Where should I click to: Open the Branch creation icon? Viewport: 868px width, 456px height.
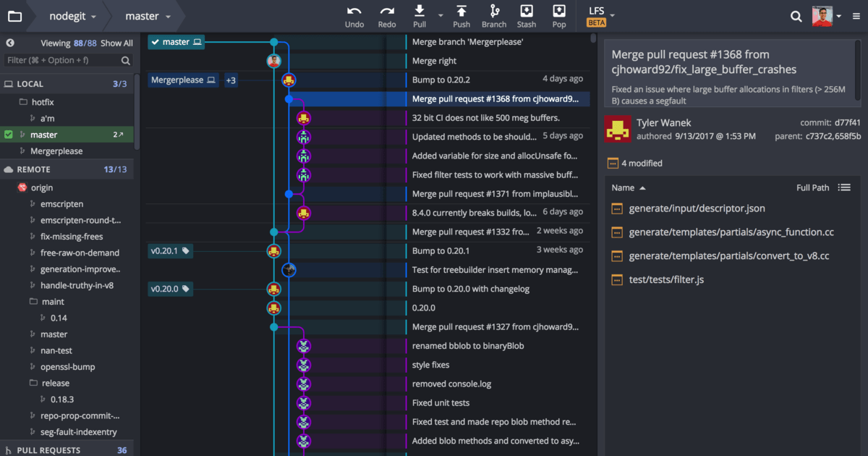(493, 13)
